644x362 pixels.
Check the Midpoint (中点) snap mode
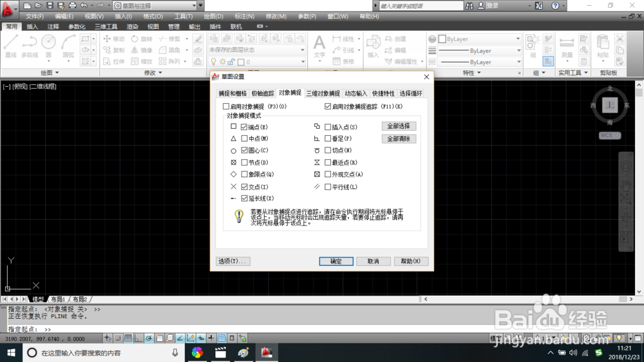244,138
